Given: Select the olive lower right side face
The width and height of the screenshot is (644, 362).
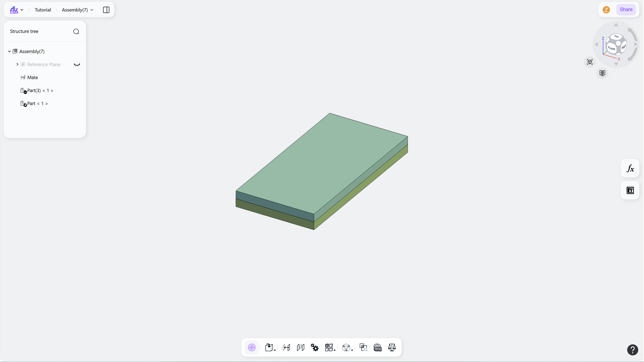Looking at the screenshot, I should pyautogui.click(x=361, y=187).
